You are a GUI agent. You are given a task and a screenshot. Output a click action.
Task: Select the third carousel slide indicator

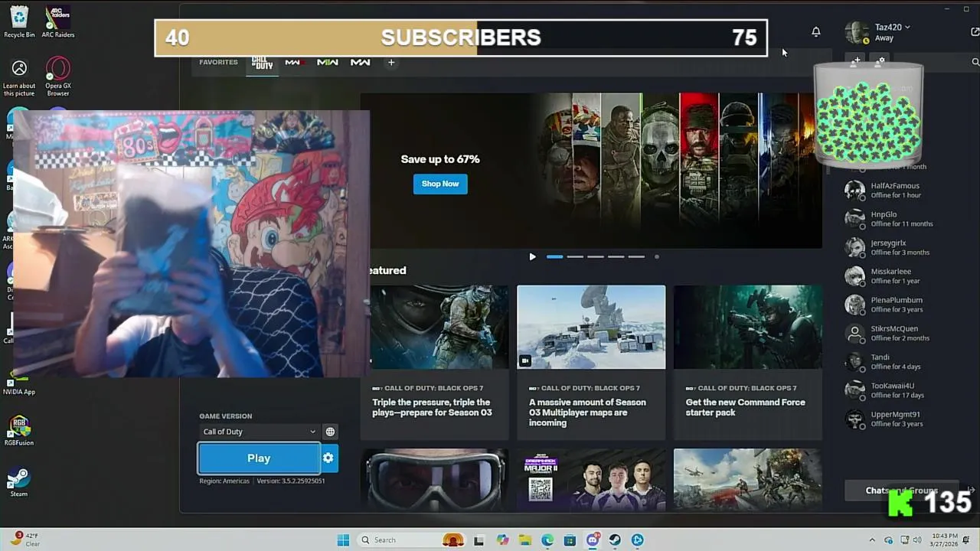596,257
